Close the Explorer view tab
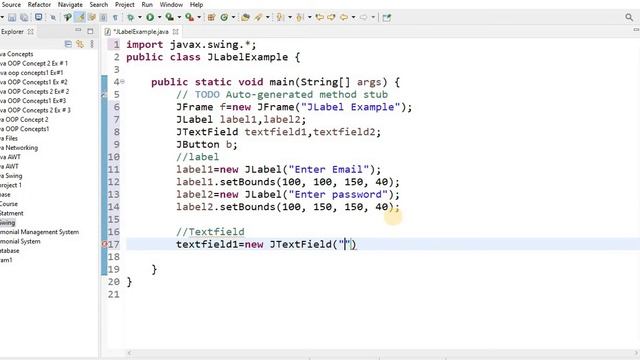640x360 pixels. (x=30, y=31)
